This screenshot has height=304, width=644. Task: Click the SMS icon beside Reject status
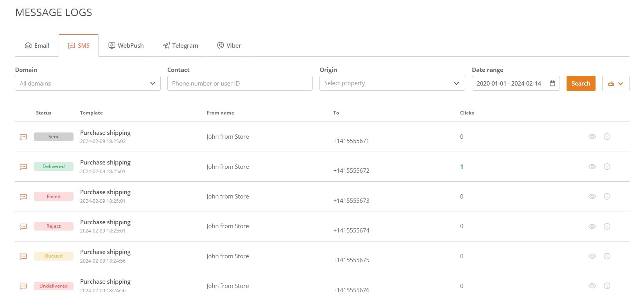(x=23, y=227)
